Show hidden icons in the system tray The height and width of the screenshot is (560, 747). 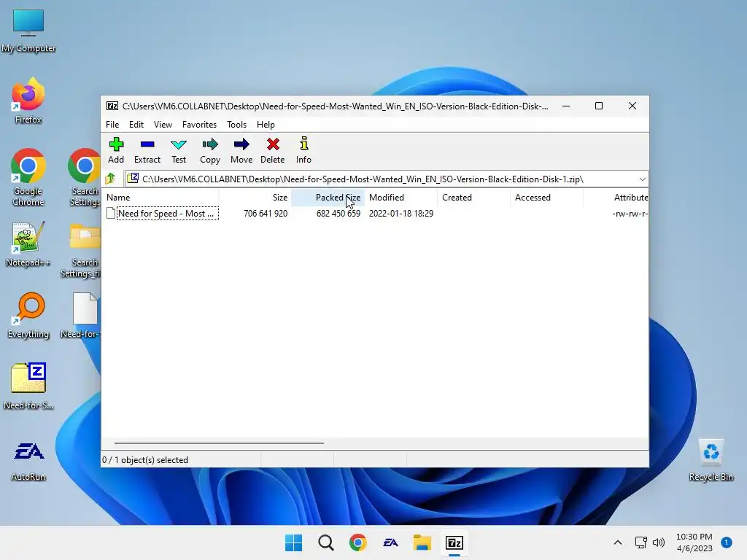[617, 542]
